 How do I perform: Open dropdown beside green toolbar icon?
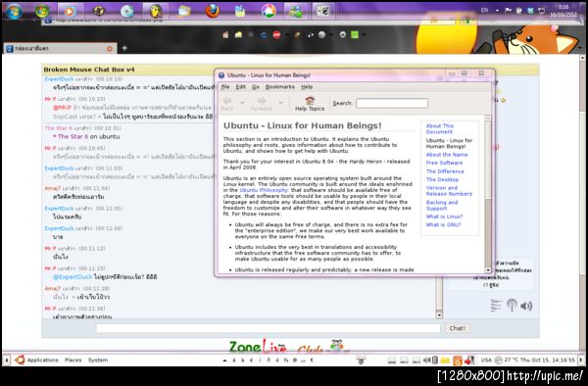pyautogui.click(x=364, y=35)
